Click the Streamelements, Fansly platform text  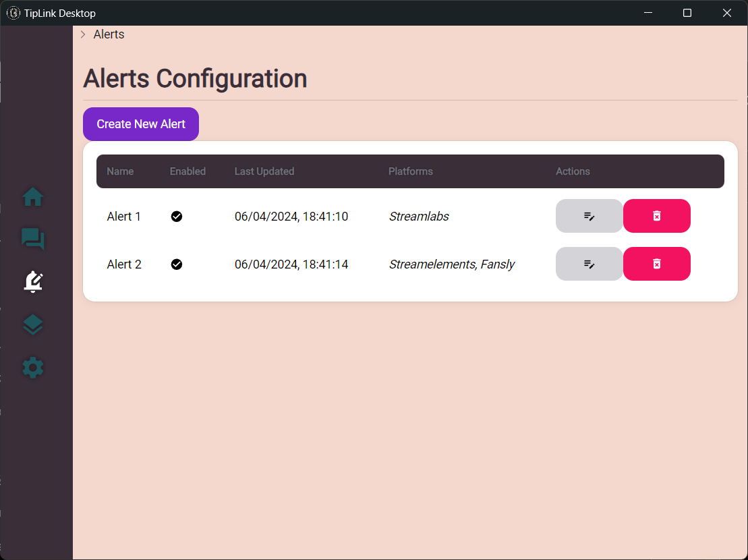452,264
